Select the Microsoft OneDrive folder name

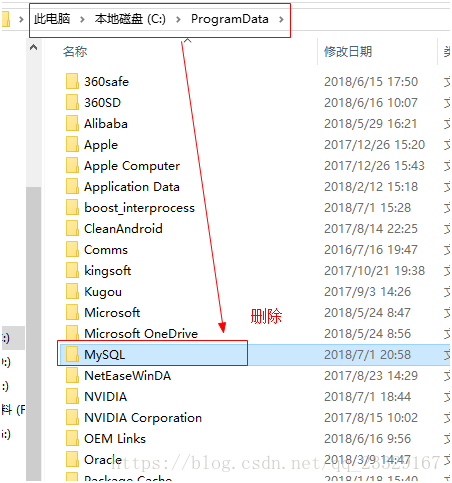pyautogui.click(x=141, y=333)
